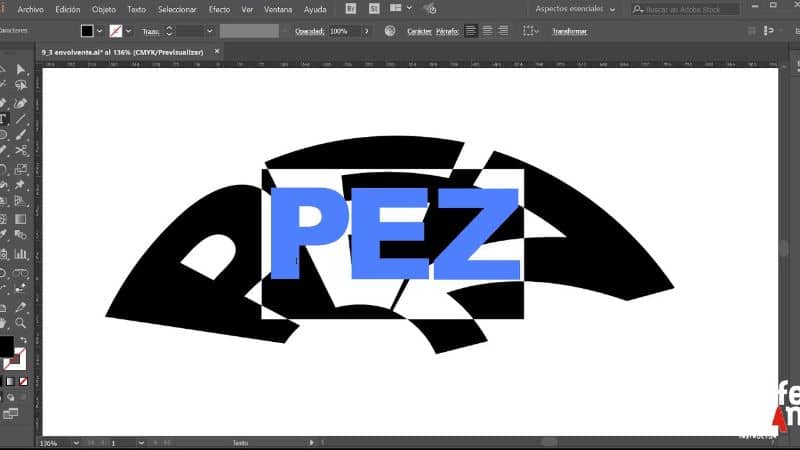The image size is (800, 450).
Task: Open the Efecto menu
Action: pos(219,9)
